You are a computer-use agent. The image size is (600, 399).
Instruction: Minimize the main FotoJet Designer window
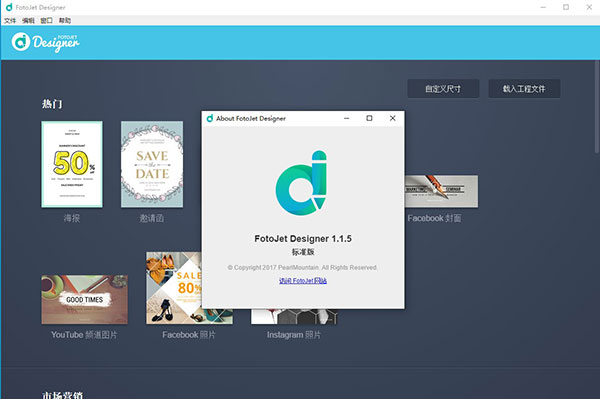[x=543, y=7]
